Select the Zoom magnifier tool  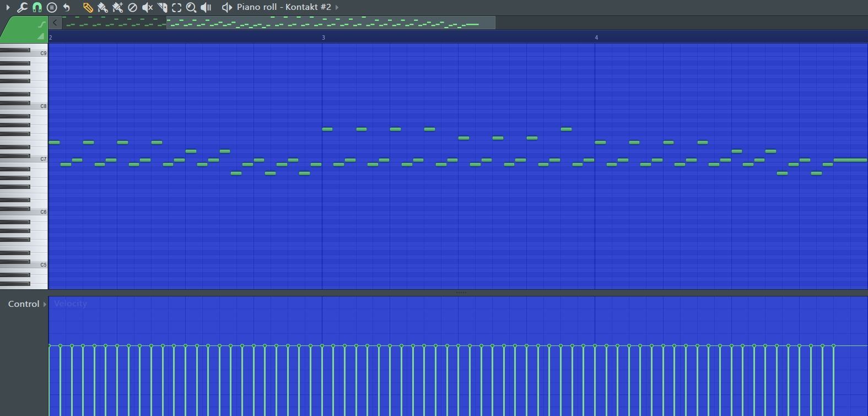point(191,7)
